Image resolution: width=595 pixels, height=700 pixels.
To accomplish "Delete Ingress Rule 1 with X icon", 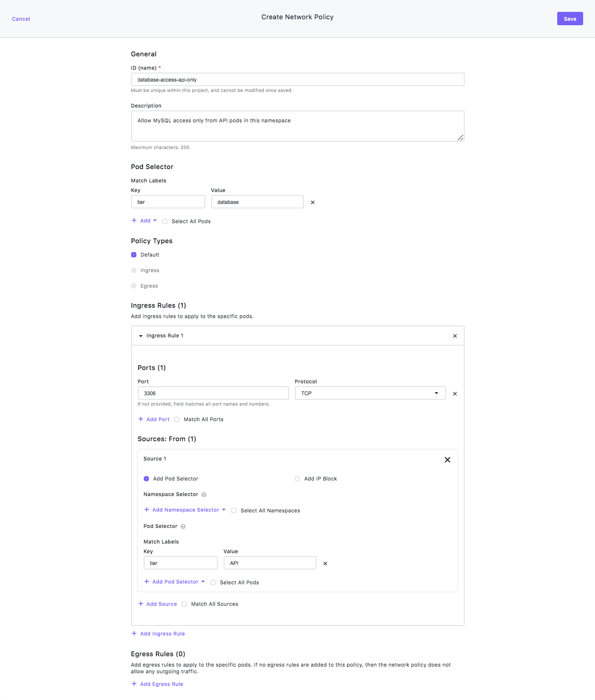I will pos(455,336).
